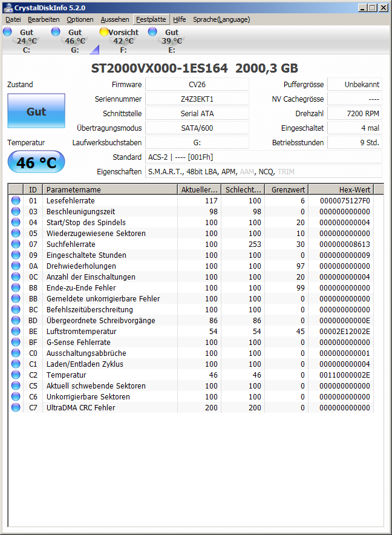Click the Übertragungsmodus field SATA/600
The height and width of the screenshot is (535, 392).
(197, 128)
